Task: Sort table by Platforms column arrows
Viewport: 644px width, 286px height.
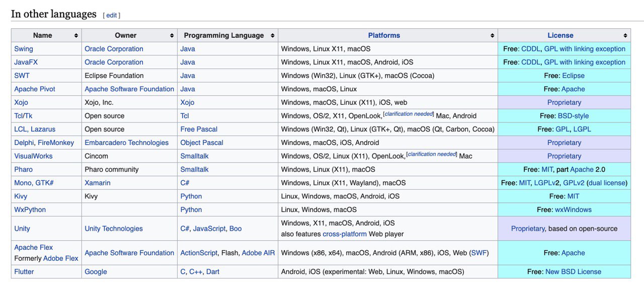Action: click(x=492, y=36)
